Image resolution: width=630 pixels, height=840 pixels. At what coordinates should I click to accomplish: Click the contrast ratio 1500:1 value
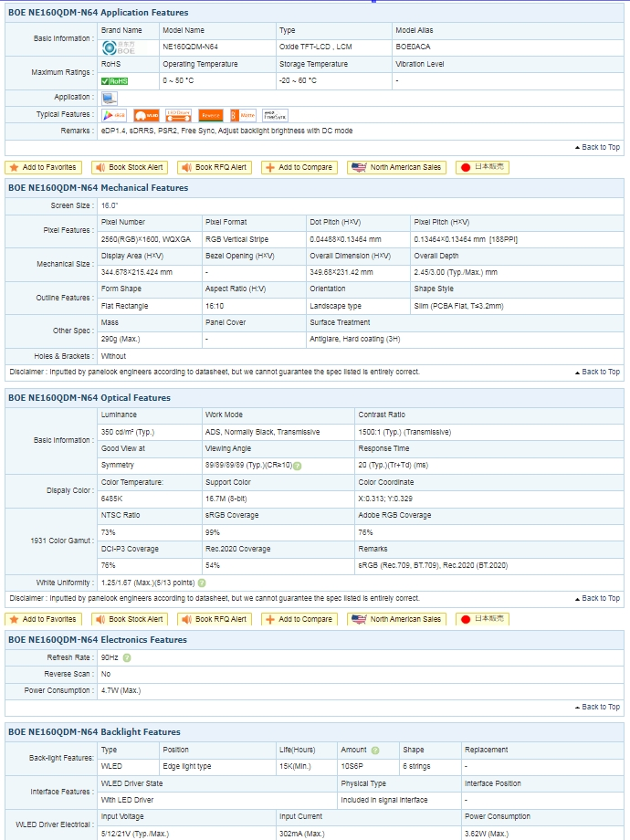coord(404,432)
